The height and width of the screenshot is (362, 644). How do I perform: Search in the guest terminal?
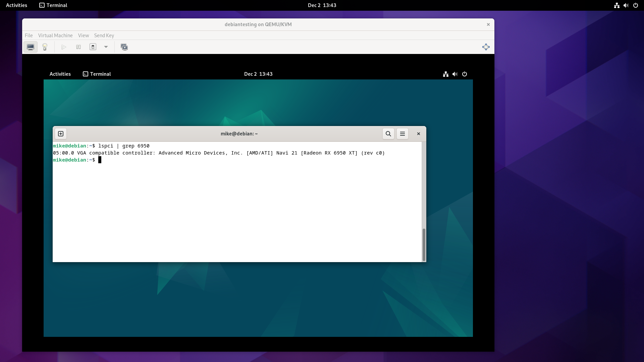[388, 134]
